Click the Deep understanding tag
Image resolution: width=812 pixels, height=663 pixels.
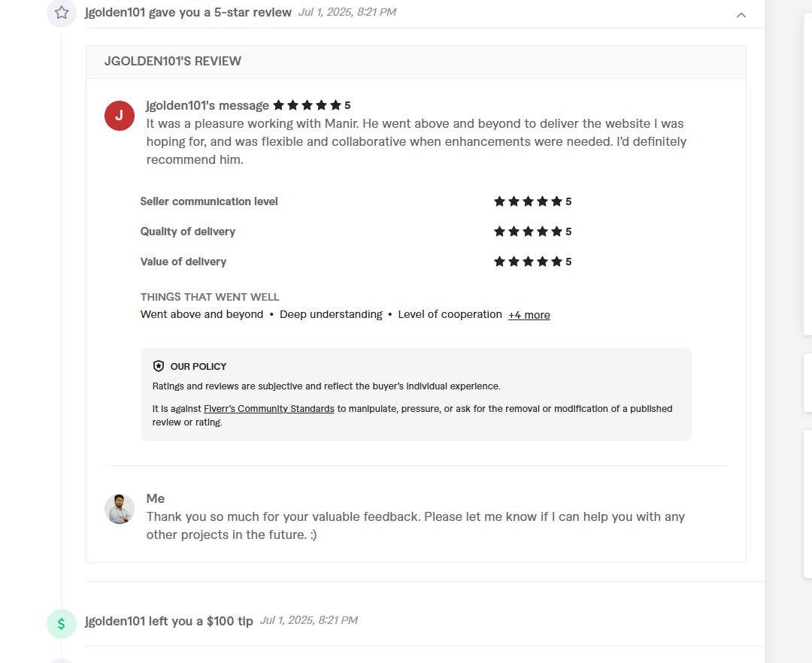(x=331, y=314)
